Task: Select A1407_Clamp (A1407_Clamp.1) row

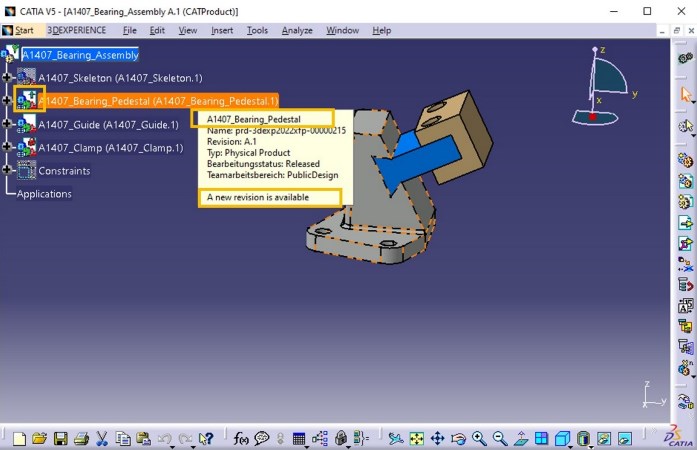Action: (x=111, y=148)
